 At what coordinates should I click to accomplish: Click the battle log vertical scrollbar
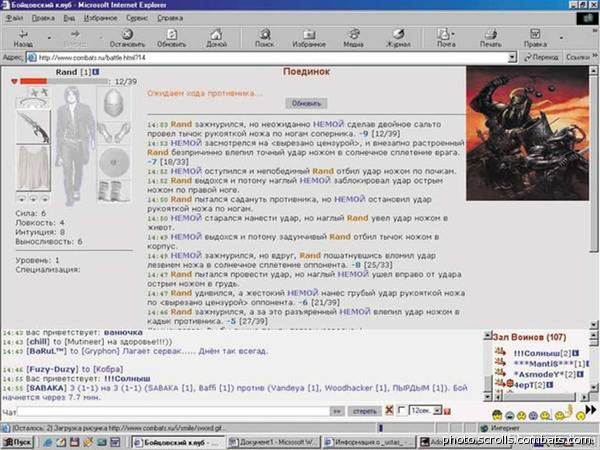(x=593, y=195)
